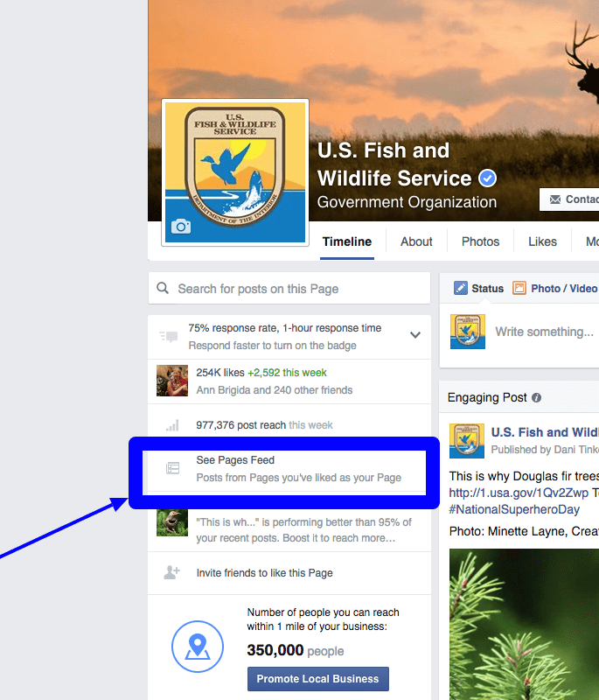Click the Write something text box

click(x=544, y=332)
